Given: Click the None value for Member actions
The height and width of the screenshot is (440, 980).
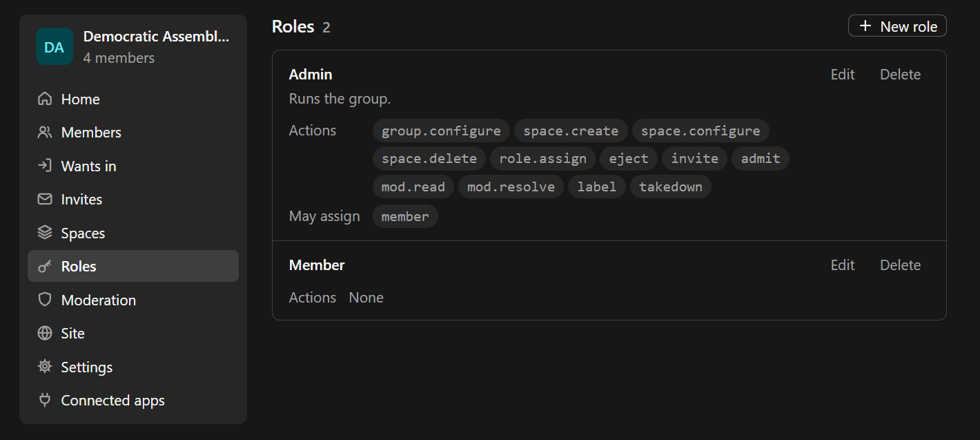Looking at the screenshot, I should [x=366, y=298].
